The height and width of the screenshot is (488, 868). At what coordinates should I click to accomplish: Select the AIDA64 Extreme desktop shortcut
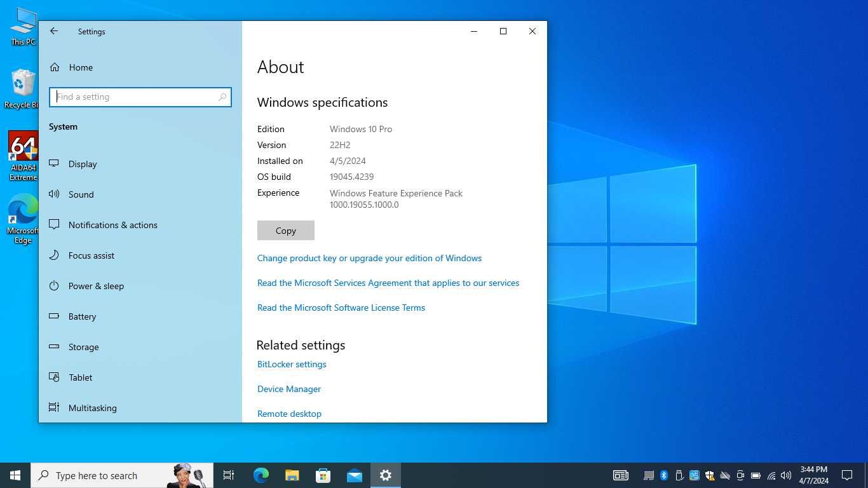coord(23,156)
